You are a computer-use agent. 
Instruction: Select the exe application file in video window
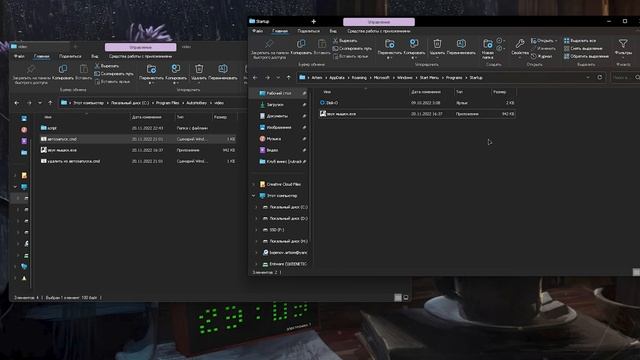(138, 150)
